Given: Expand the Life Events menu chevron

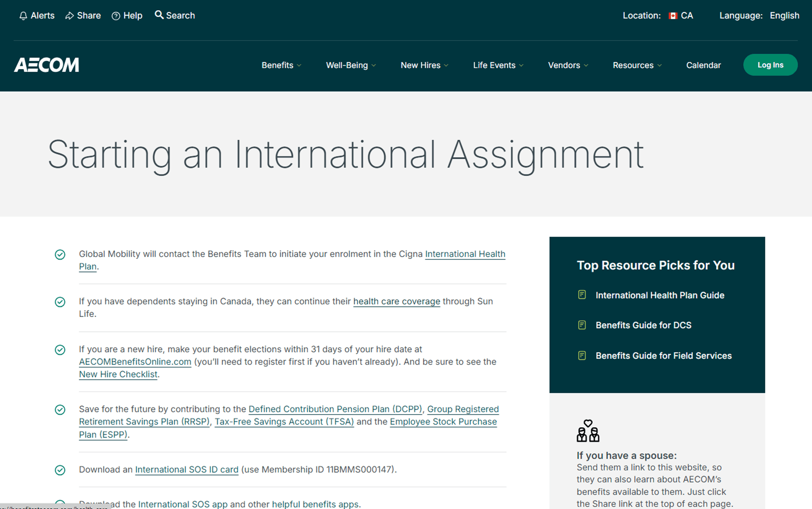Looking at the screenshot, I should click(521, 65).
